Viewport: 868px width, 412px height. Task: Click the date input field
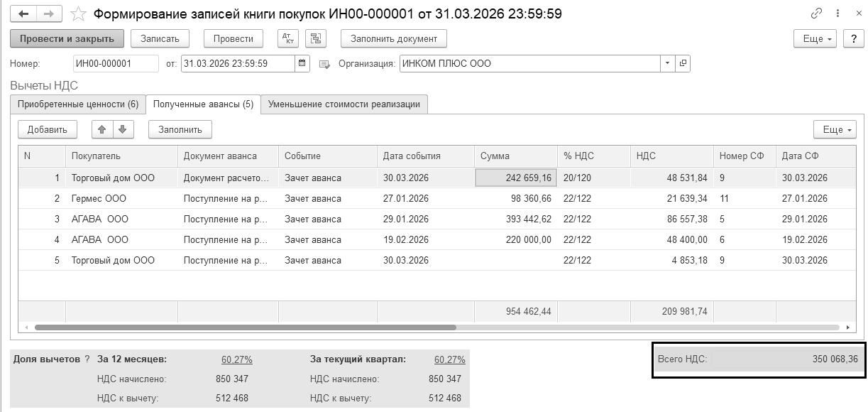pyautogui.click(x=238, y=63)
